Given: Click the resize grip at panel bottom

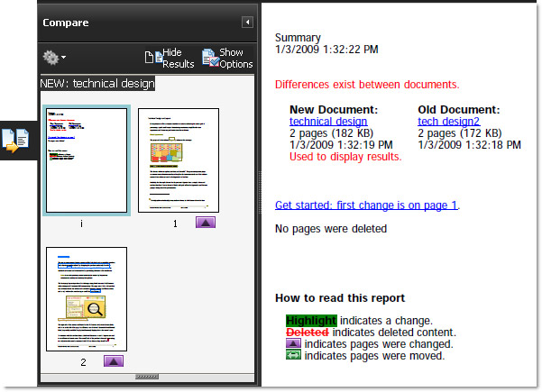Looking at the screenshot, I should (x=148, y=375).
